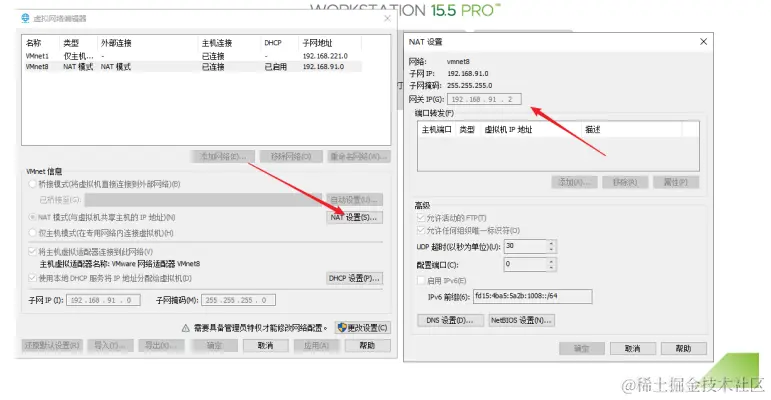Screen dimensions: 771x400
Task: Decrease 配置端口 value with down arrow
Action: 551,268
